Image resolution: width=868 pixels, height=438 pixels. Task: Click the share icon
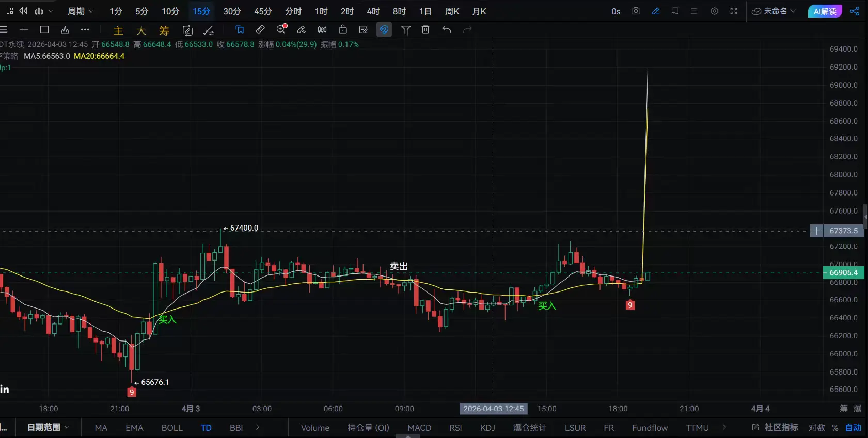[x=855, y=11]
